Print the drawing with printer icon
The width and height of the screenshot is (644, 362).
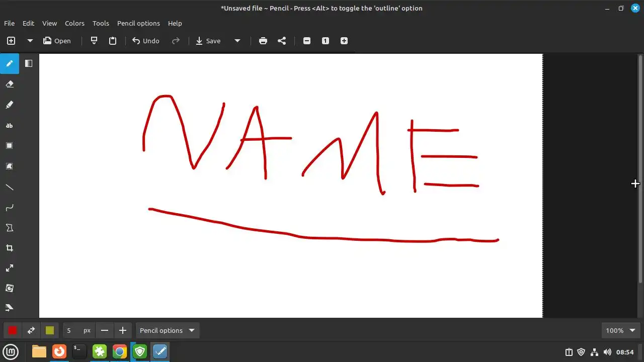[x=263, y=41]
